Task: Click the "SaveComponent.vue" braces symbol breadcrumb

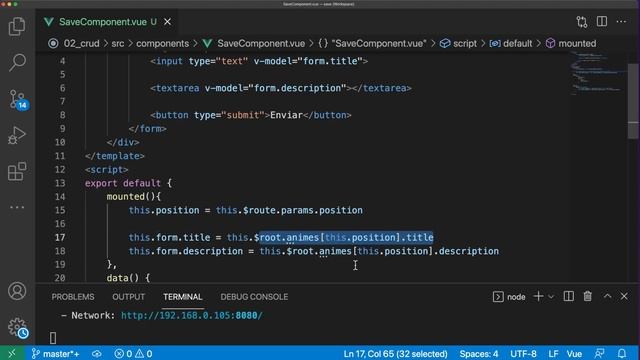Action: point(373,44)
